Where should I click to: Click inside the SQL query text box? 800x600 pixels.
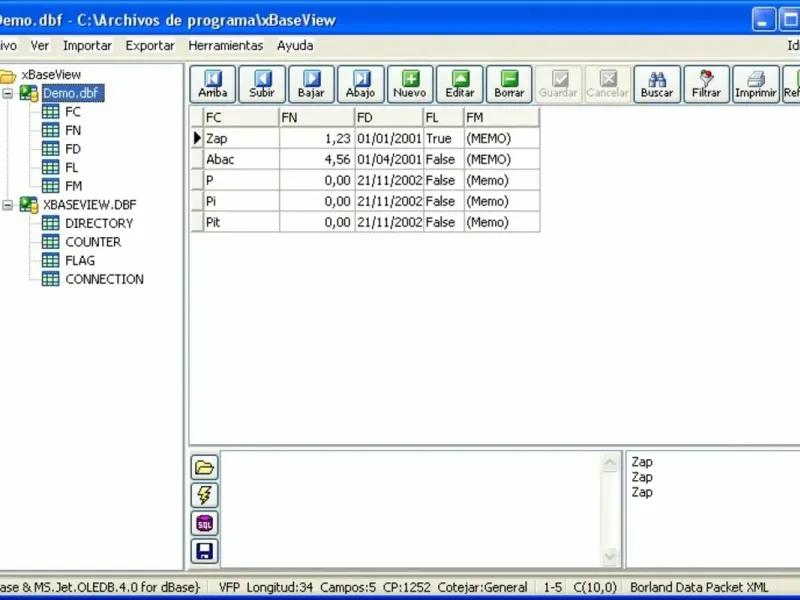click(411, 509)
